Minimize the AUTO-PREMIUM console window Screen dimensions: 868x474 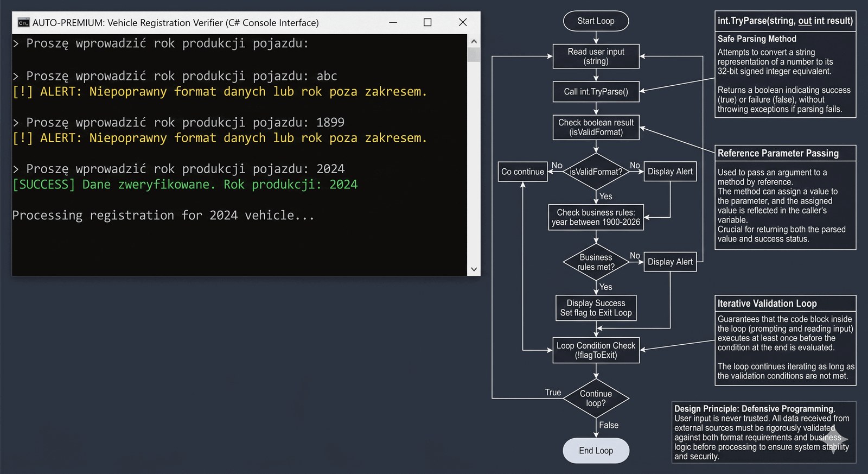(393, 22)
